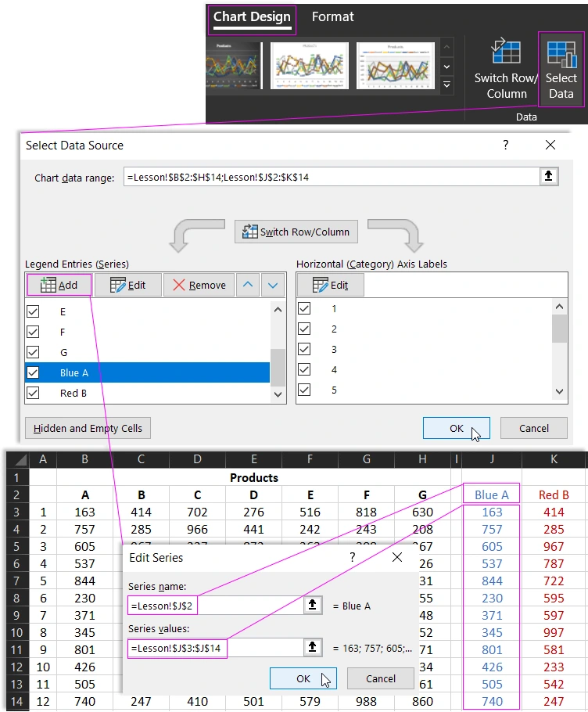Open the Chart Design ribbon tab
This screenshot has width=588, height=712.
[252, 17]
